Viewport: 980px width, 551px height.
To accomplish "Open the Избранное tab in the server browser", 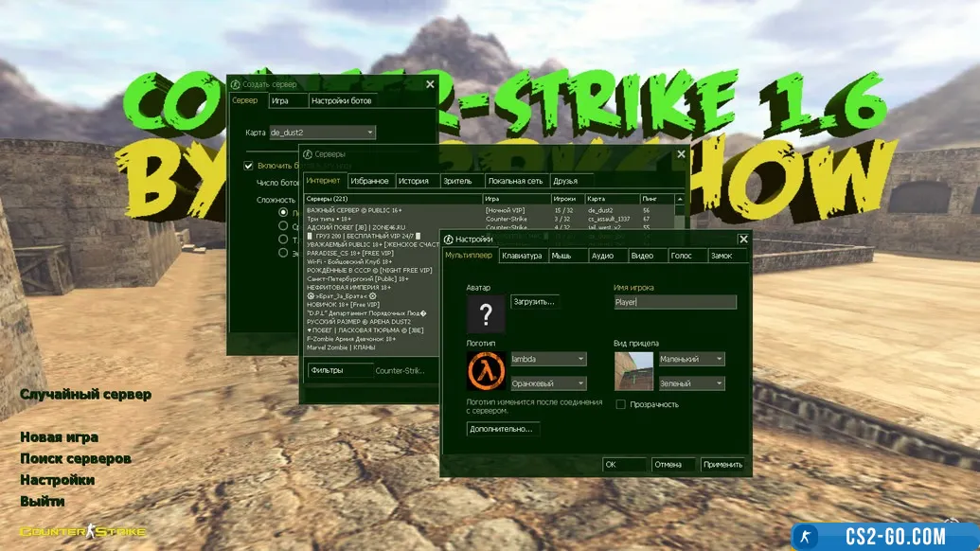I will (x=368, y=181).
